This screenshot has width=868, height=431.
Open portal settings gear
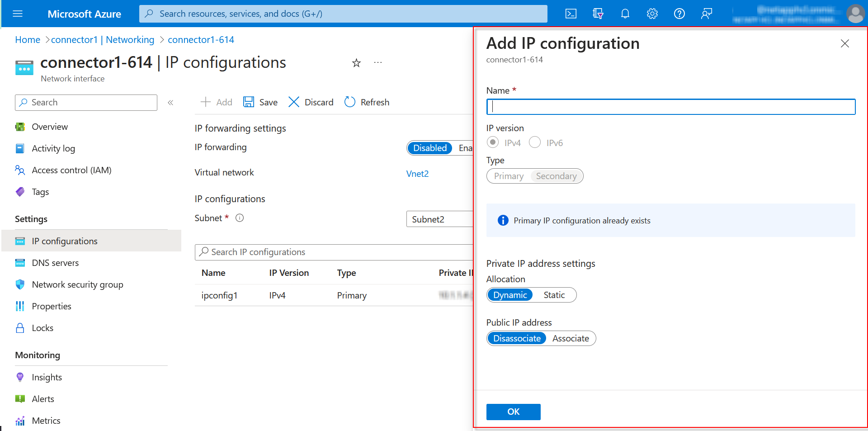tap(652, 14)
